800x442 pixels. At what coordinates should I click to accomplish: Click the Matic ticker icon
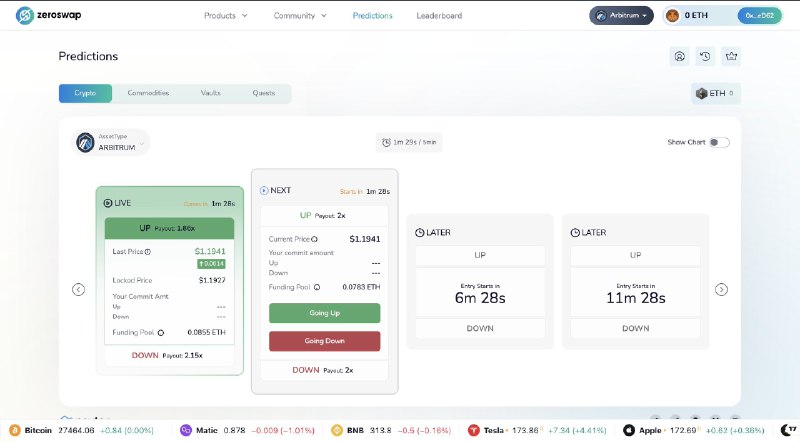[x=186, y=430]
